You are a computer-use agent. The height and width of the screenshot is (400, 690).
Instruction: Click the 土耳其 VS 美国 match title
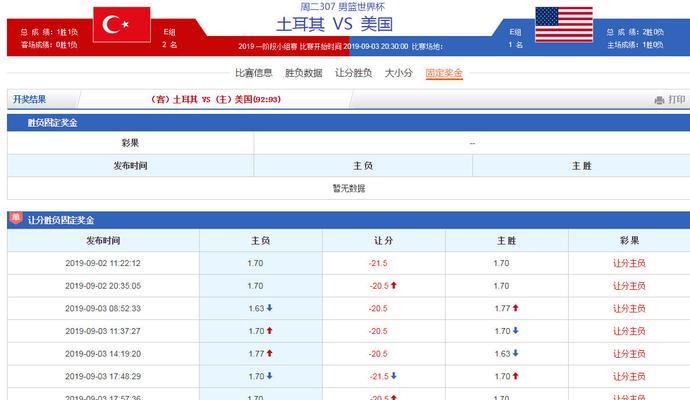click(x=334, y=24)
